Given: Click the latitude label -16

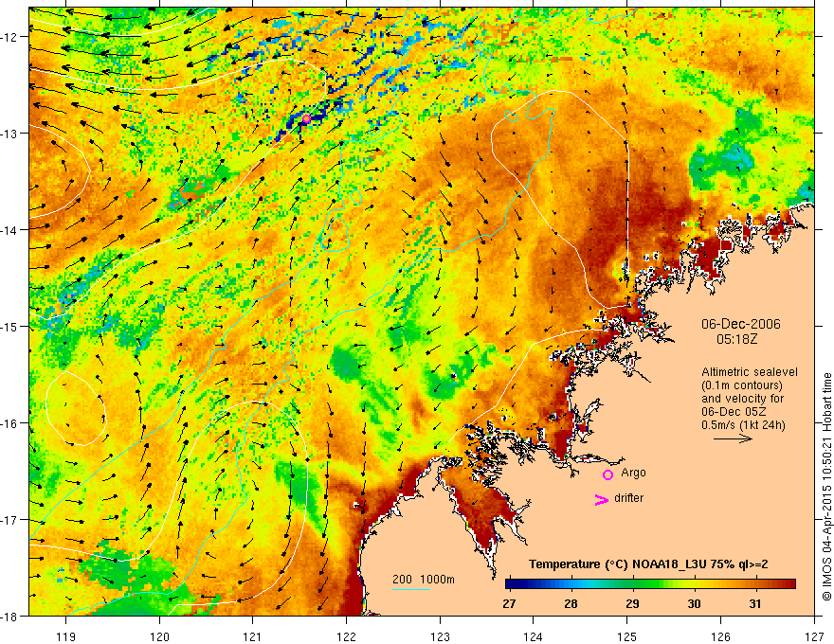Looking at the screenshot, I should coord(10,423).
